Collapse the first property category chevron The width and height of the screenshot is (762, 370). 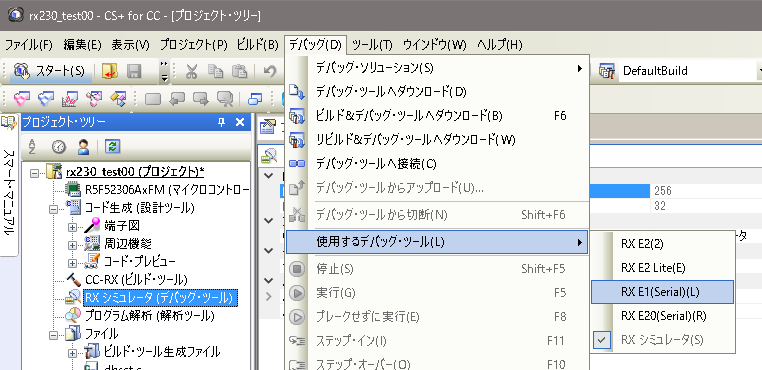coord(269,175)
